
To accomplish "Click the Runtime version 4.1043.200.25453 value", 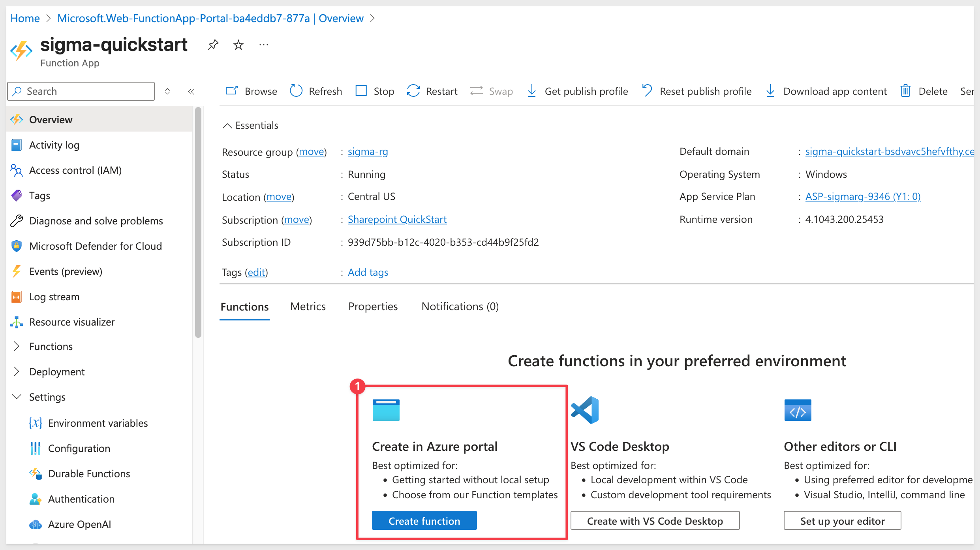I will [844, 219].
